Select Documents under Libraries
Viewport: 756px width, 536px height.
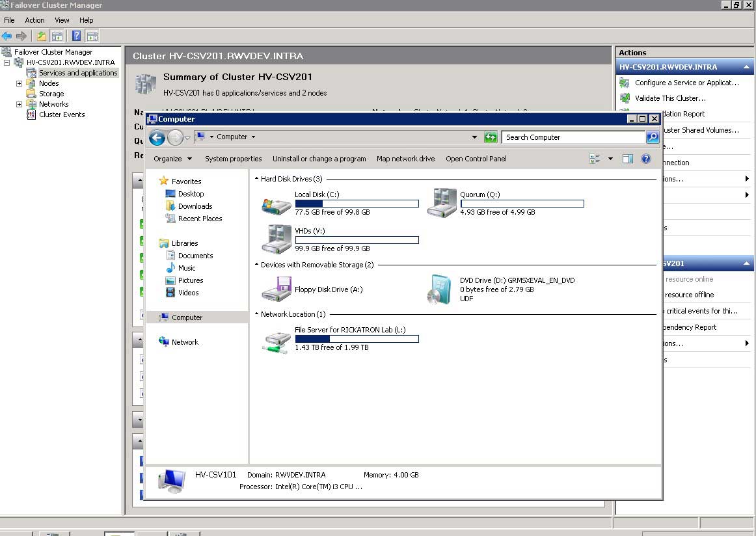pos(195,256)
